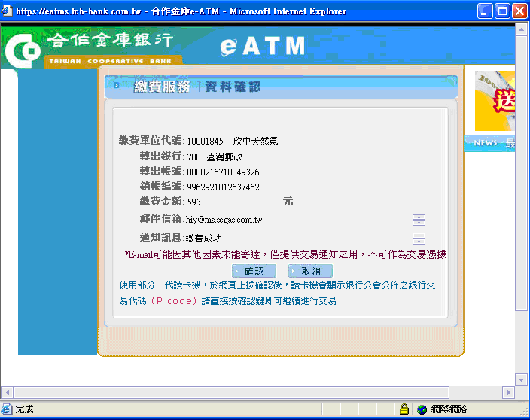Click the horizontal scrollbar left arrow
This screenshot has height=420, width=530.
pos(7,392)
